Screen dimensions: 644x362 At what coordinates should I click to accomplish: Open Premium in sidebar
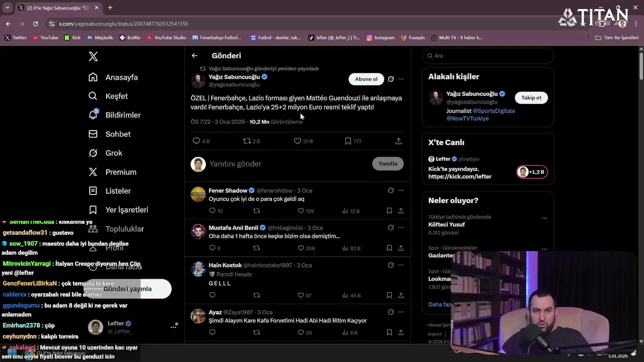pos(112,172)
